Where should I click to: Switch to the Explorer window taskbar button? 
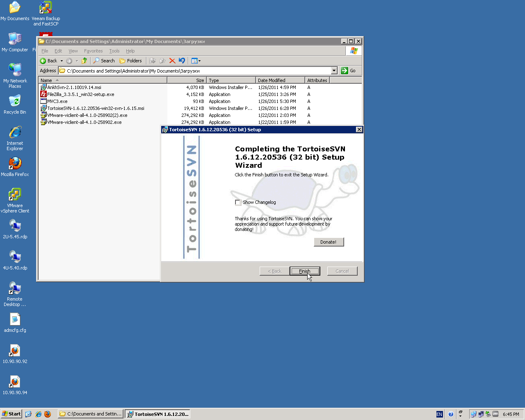coord(91,414)
